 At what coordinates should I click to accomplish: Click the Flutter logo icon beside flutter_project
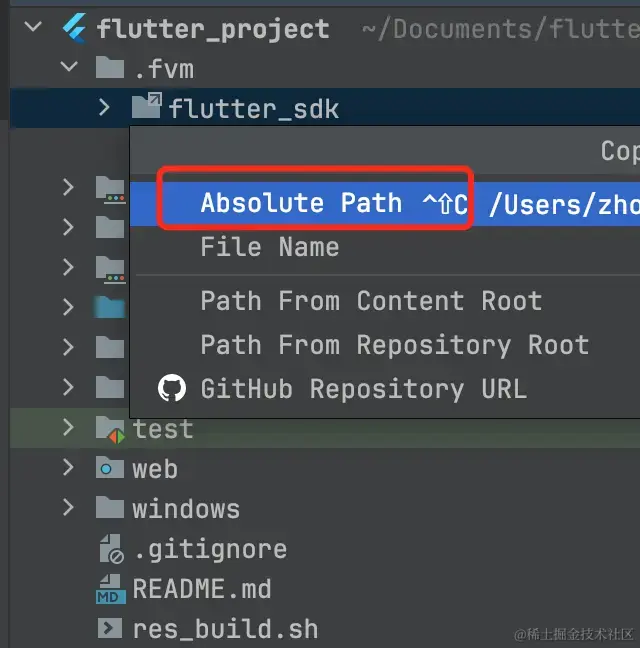point(75,28)
